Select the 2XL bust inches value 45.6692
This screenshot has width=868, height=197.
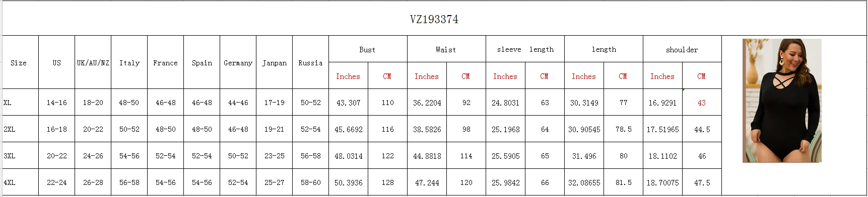coord(349,129)
